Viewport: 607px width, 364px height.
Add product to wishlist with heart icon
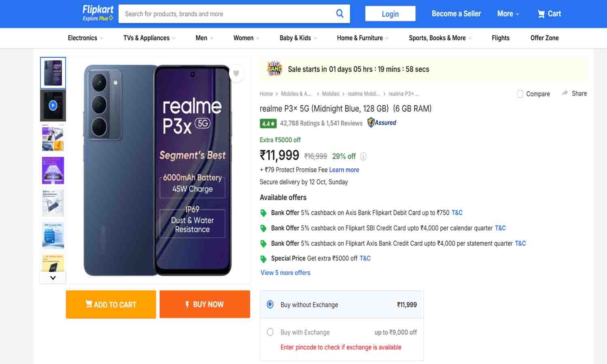pyautogui.click(x=236, y=73)
